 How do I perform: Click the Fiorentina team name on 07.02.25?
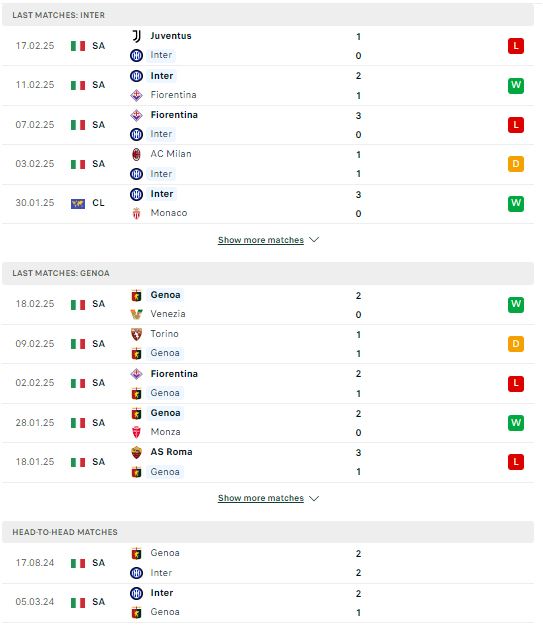174,115
